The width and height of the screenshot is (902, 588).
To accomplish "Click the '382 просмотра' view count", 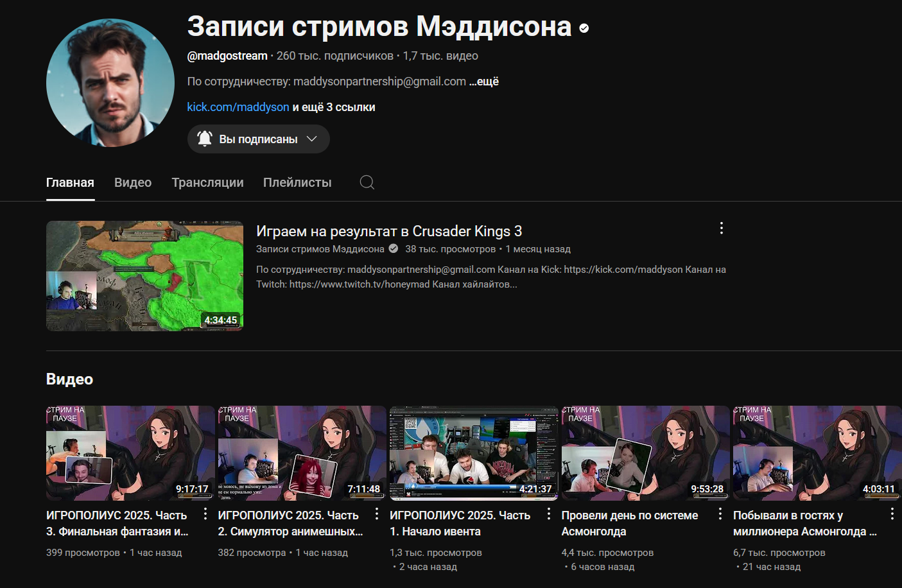I will pyautogui.click(x=252, y=553).
